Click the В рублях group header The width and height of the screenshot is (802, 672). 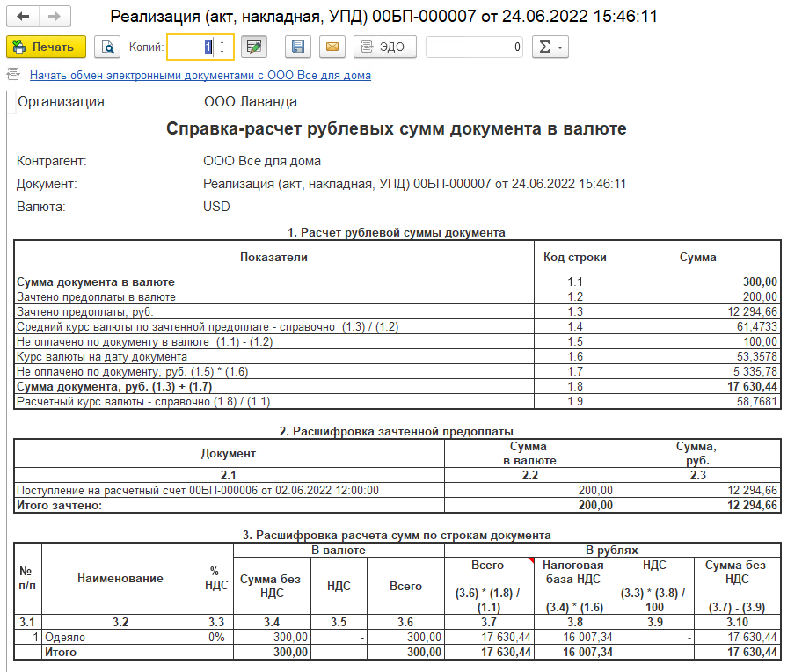point(612,551)
